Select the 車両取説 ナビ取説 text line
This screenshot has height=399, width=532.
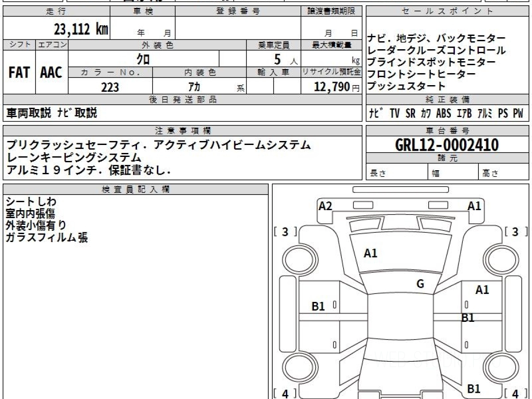(51, 113)
